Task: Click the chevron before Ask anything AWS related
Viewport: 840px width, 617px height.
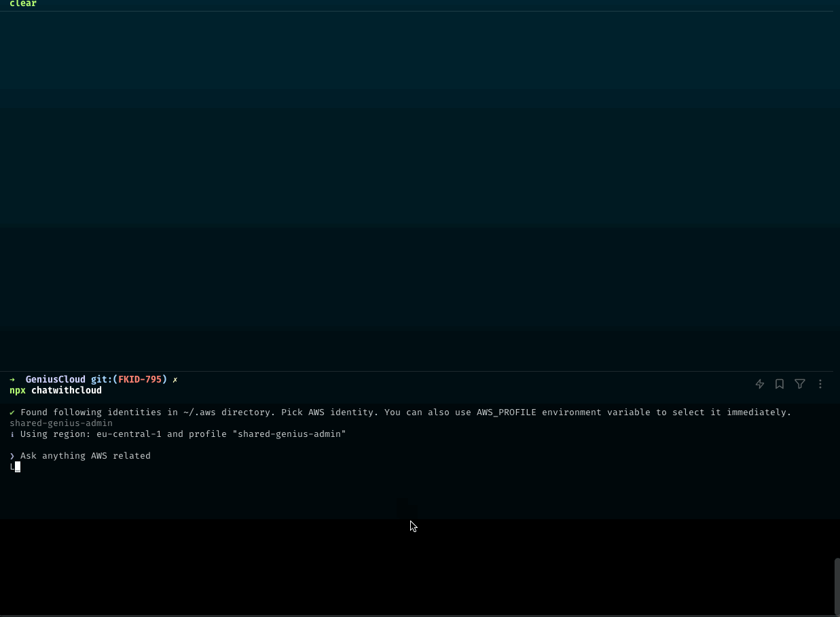Action: click(12, 455)
